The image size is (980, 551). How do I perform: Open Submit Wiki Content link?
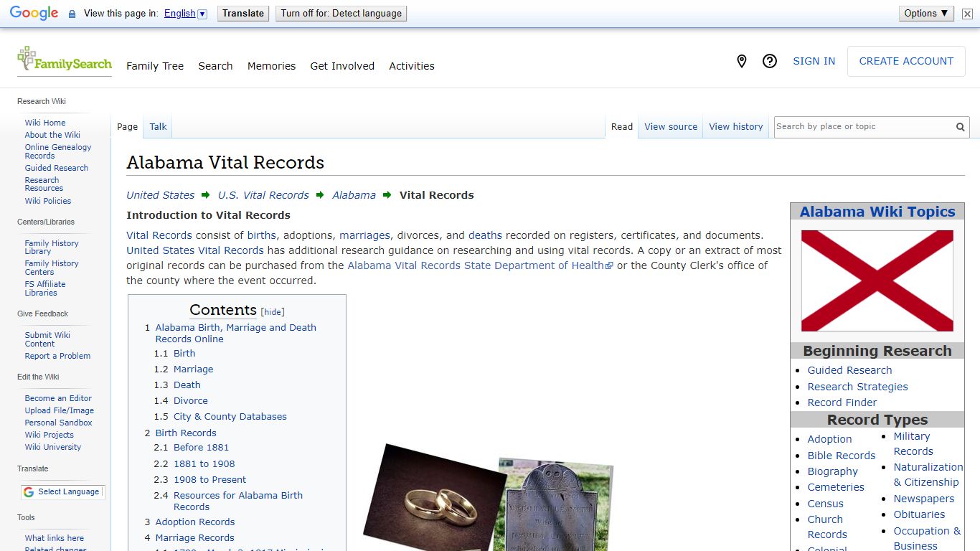47,339
